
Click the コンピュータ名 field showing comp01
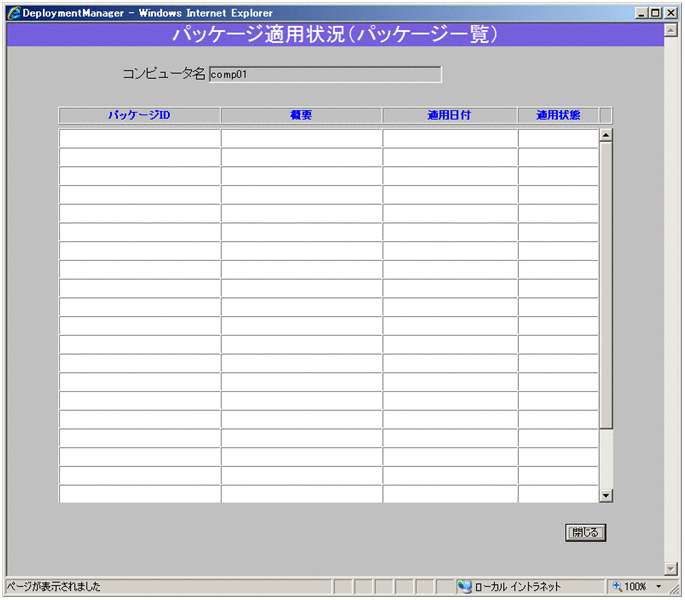pyautogui.click(x=325, y=74)
